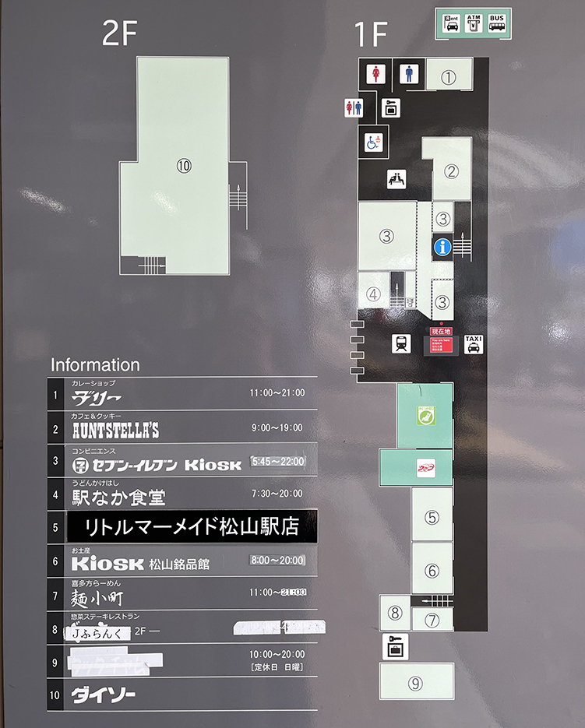
Task: Click shop area 9 on the 1F map
Action: (416, 683)
